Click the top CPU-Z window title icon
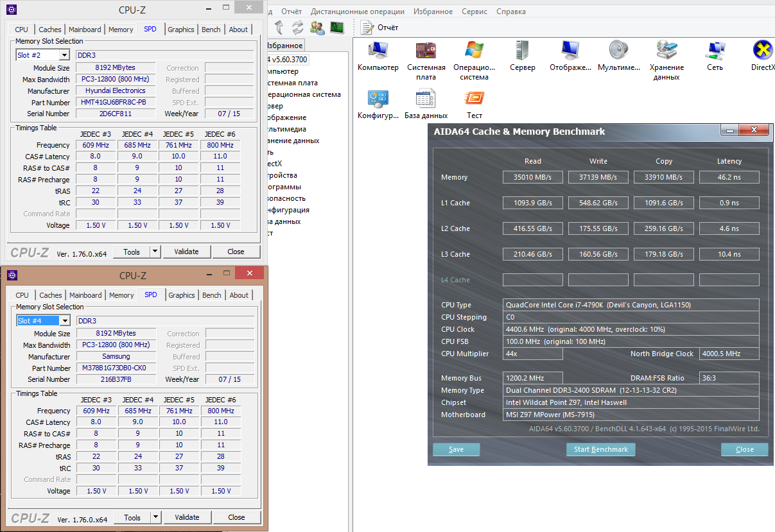 (x=12, y=10)
